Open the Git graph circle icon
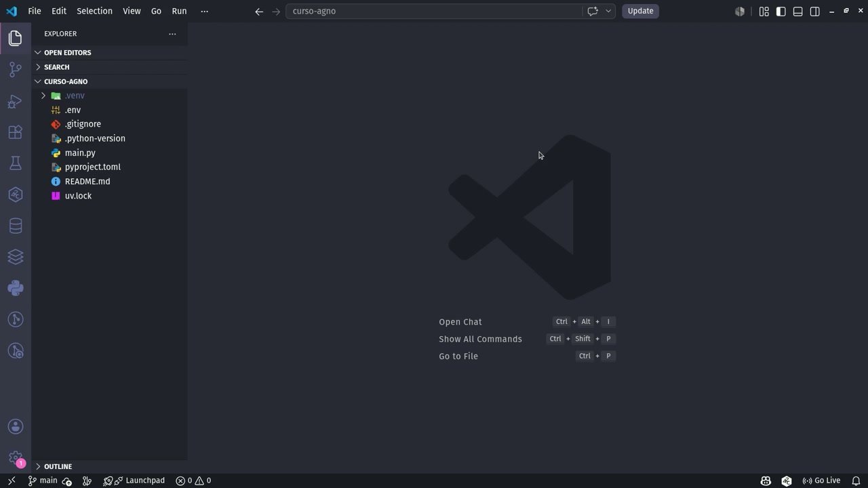 [x=15, y=319]
